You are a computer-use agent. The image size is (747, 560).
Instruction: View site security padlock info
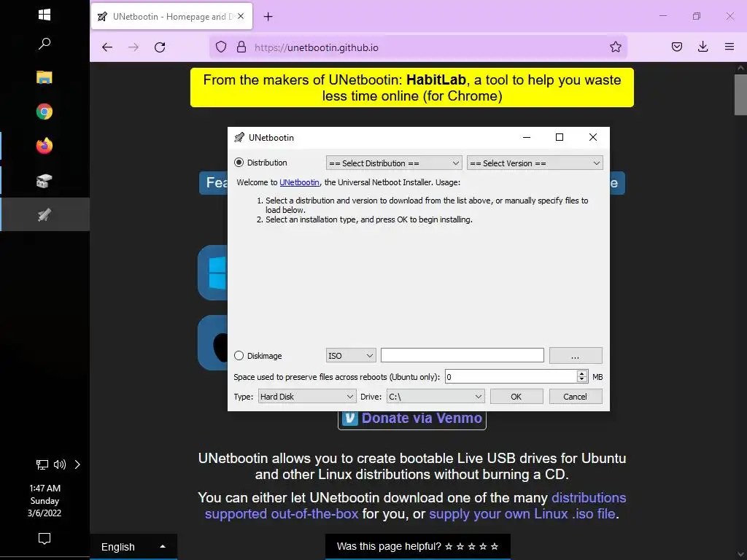point(241,47)
